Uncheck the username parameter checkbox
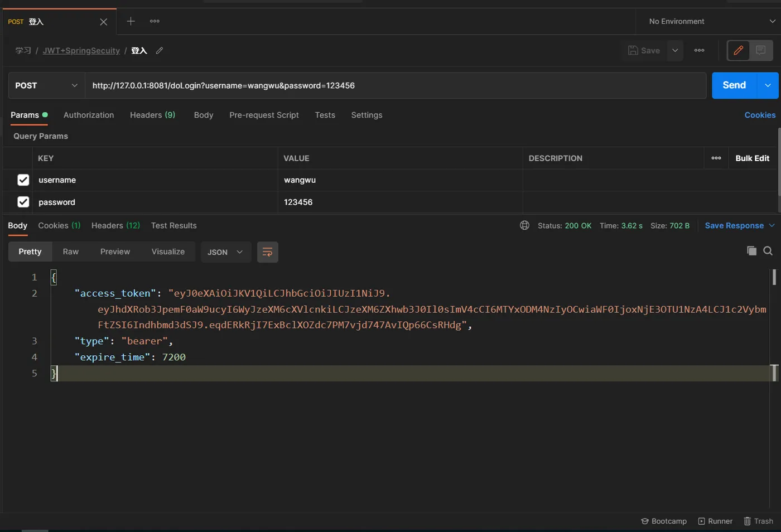Screen dimensions: 781x532 click(x=23, y=180)
